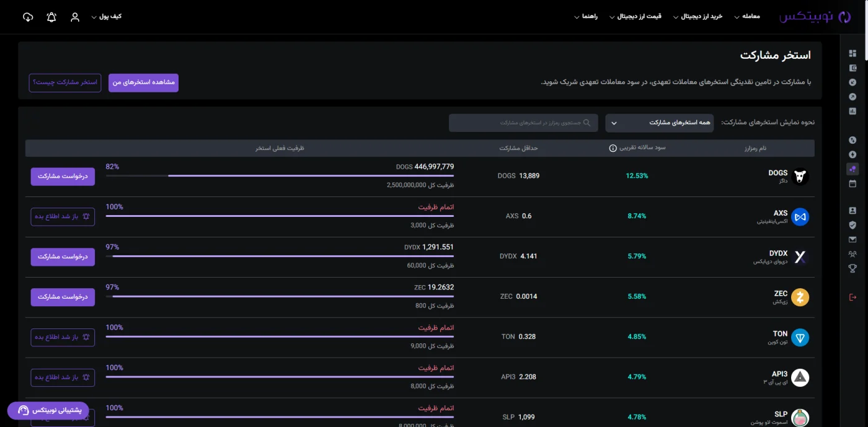Open the shield verification icon in sidebar
Image resolution: width=868 pixels, height=427 pixels.
tap(852, 225)
